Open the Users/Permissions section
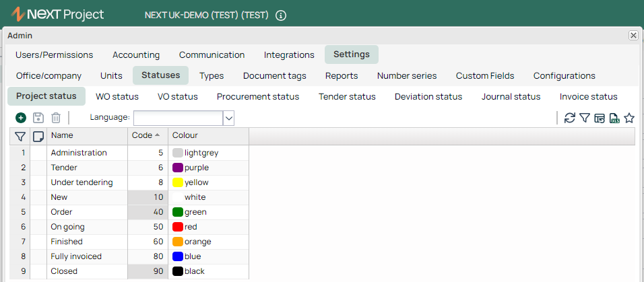 point(54,55)
